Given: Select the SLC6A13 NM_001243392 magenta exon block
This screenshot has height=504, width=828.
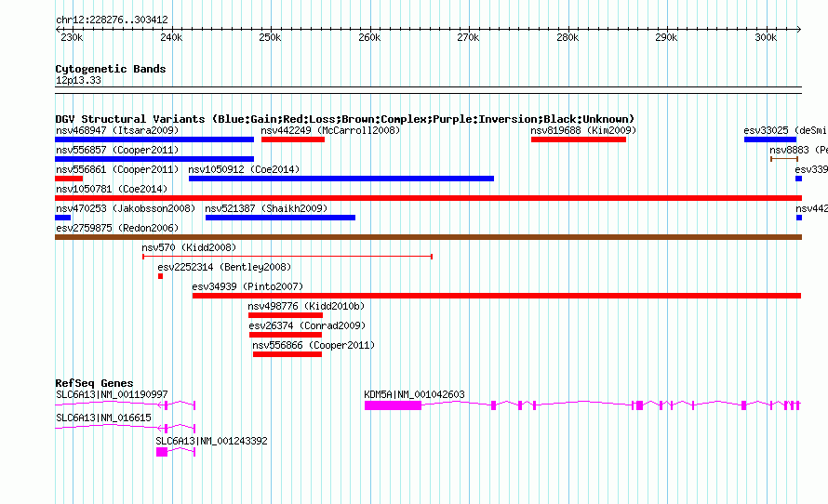Looking at the screenshot, I should [x=162, y=452].
